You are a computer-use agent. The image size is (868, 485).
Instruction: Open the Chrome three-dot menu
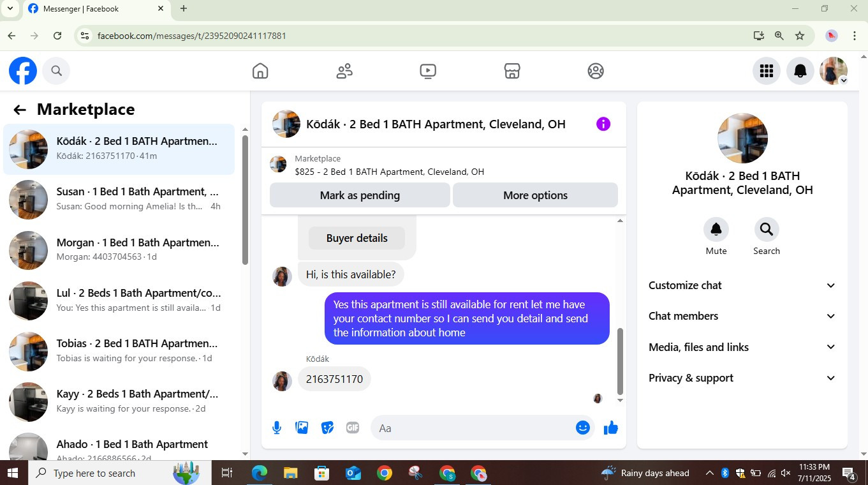855,36
